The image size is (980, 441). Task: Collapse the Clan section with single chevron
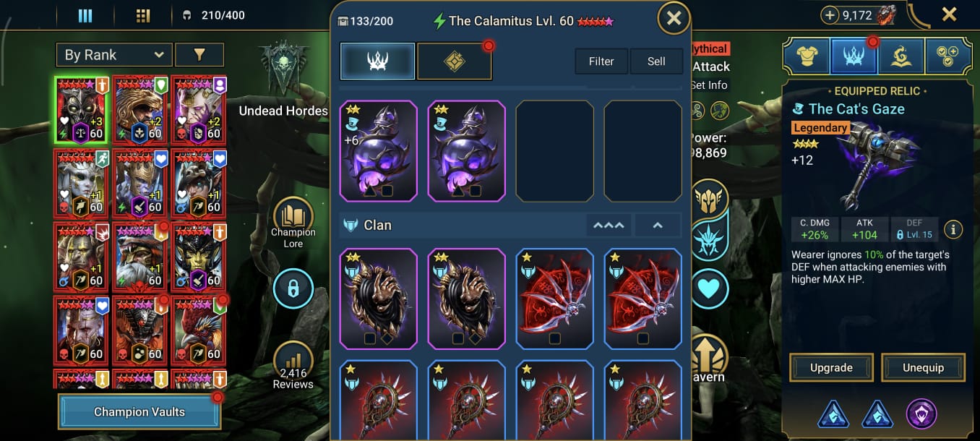(658, 226)
